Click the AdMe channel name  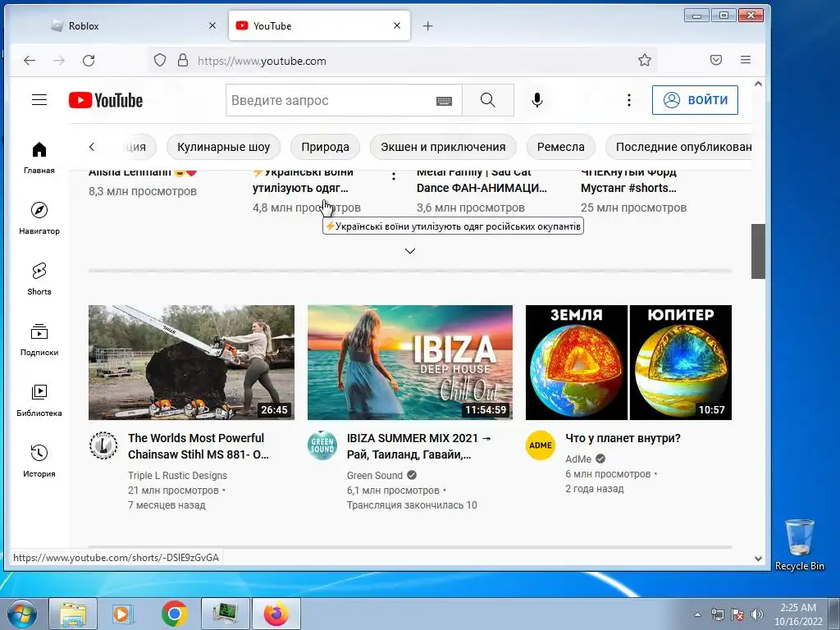point(578,459)
